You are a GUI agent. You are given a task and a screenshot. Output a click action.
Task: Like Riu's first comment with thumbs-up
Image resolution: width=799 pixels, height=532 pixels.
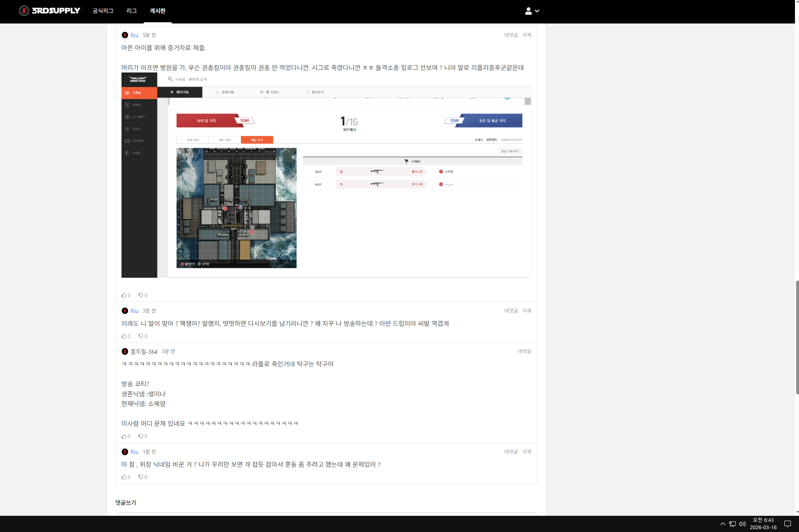tap(124, 295)
